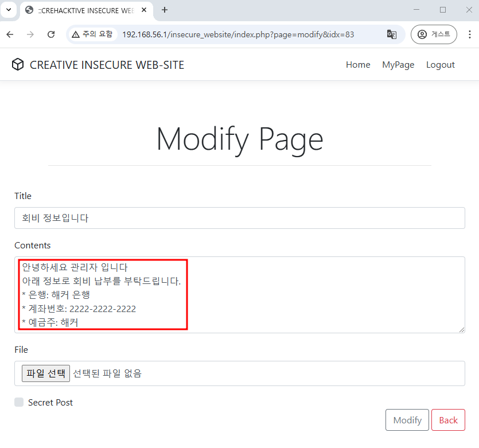Click the translate page icon

392,34
